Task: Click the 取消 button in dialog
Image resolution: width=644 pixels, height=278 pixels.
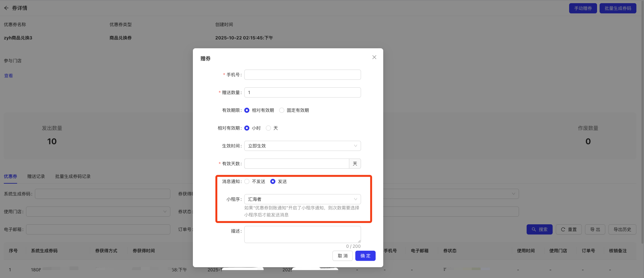Action: 342,256
